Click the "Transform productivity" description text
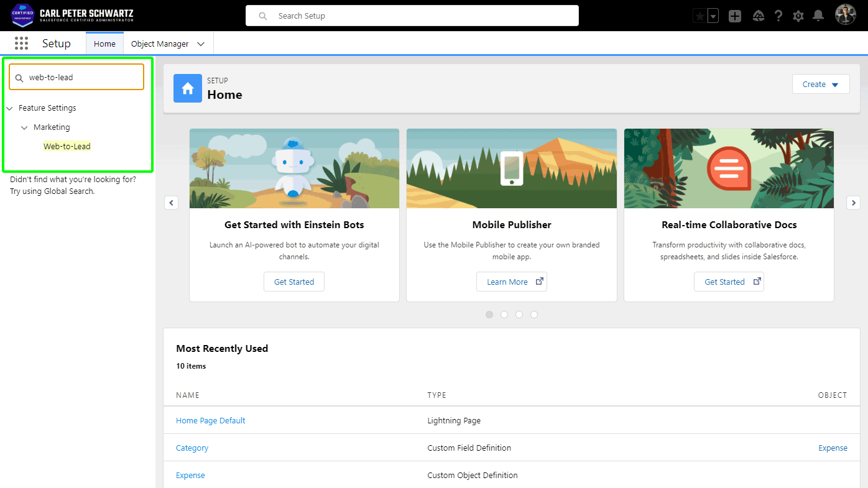The width and height of the screenshot is (868, 488). 729,251
